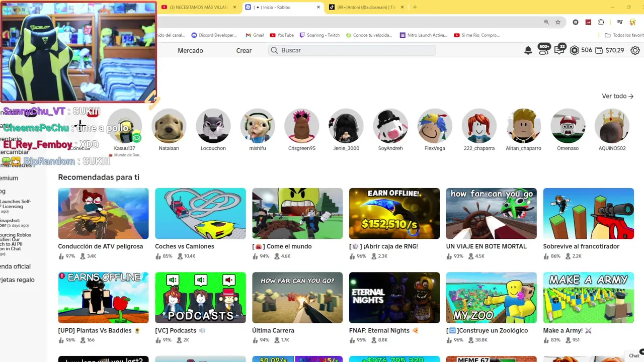Image resolution: width=644 pixels, height=362 pixels.
Task: Open the Conoce tu velocidad bookmark
Action: click(369, 35)
